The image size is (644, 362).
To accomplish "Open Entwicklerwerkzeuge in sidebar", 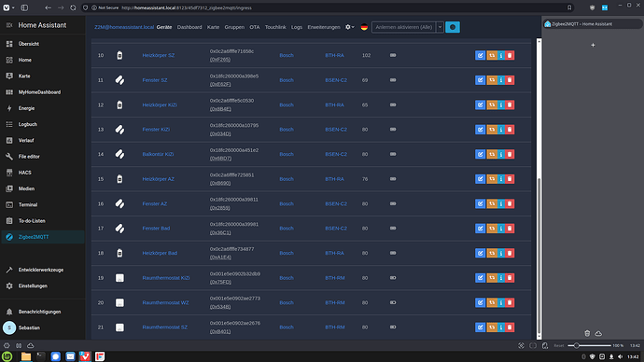I will (41, 270).
